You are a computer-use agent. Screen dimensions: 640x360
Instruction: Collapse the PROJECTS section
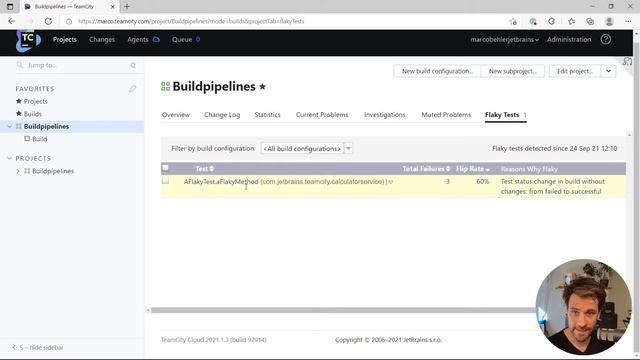[9, 158]
